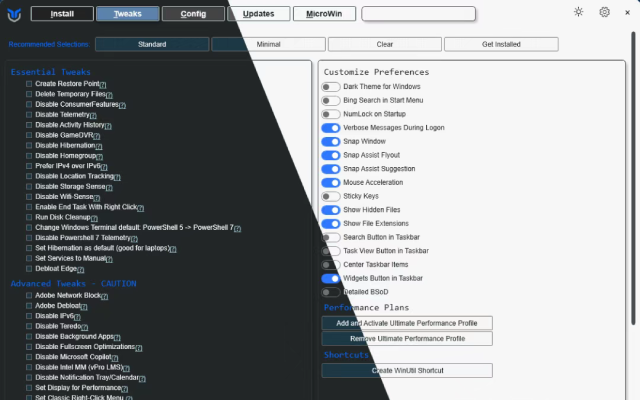Check Change Windows Terminal default checkbox

29,227
